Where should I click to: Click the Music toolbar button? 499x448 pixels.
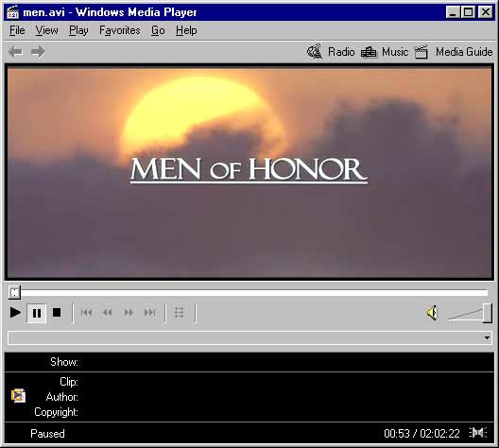point(385,52)
